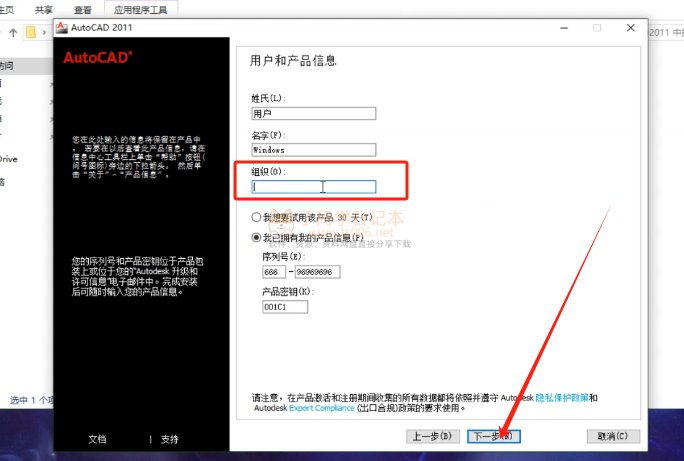Open the Documentation (文档) link
This screenshot has width=684, height=461.
97,439
